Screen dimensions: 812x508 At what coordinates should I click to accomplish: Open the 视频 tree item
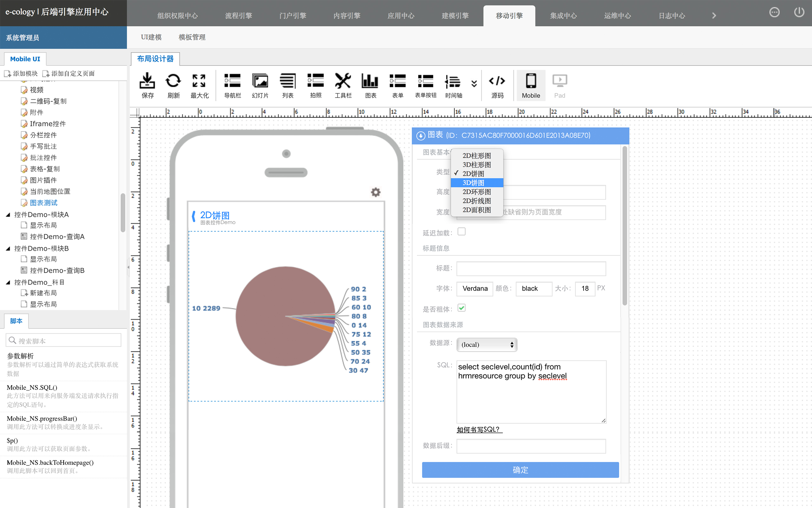tap(36, 90)
